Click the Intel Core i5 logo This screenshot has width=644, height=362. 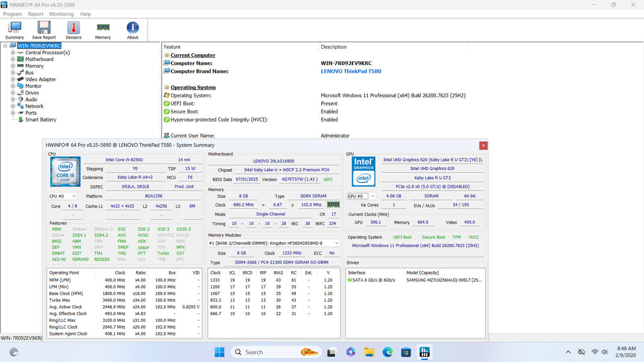click(65, 171)
